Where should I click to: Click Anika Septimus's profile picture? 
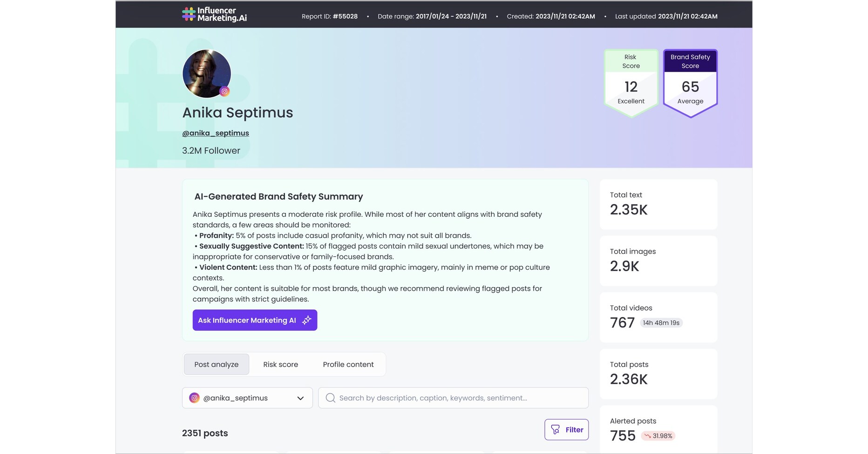pos(206,73)
